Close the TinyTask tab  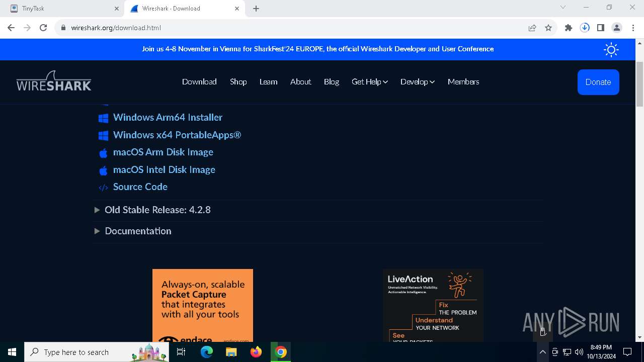tap(116, 9)
